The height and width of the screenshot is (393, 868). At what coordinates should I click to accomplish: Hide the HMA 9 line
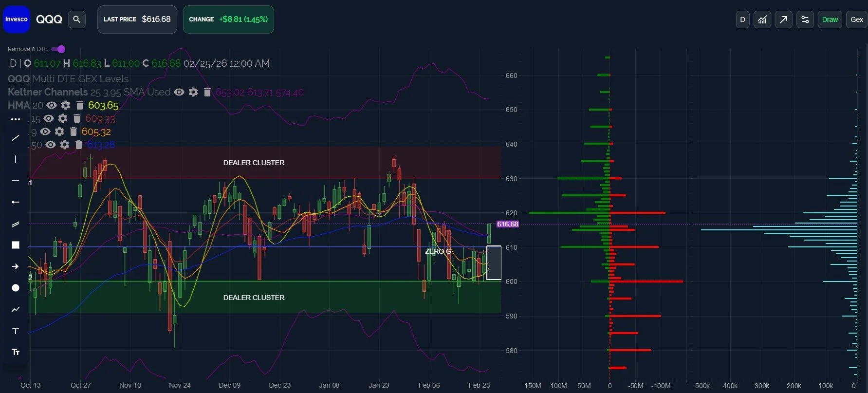(x=45, y=131)
